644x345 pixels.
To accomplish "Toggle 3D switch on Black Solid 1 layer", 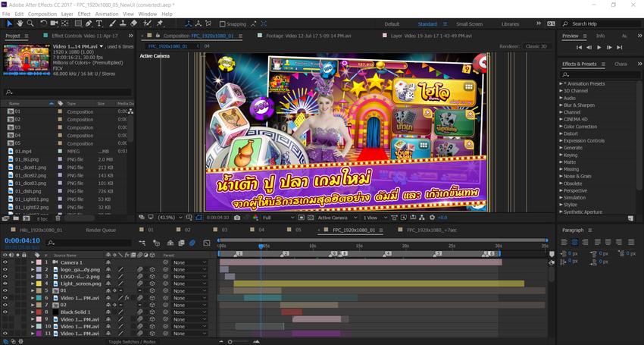I will click(x=152, y=312).
